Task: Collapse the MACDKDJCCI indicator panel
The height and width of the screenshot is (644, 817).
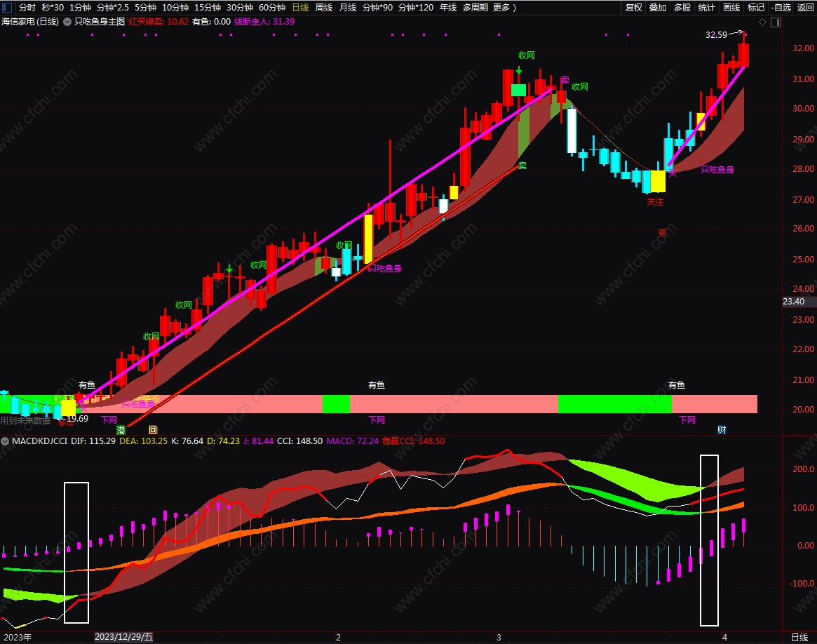Action: click(x=6, y=442)
